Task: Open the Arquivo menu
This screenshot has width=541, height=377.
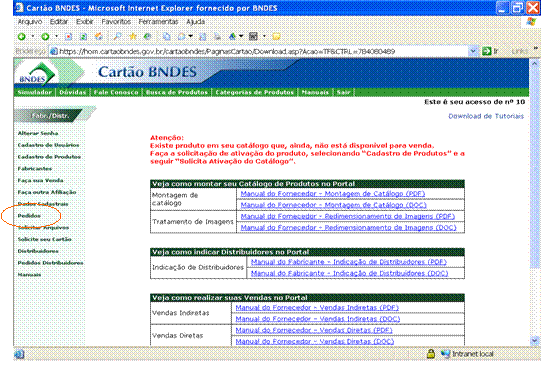Action: coord(30,22)
